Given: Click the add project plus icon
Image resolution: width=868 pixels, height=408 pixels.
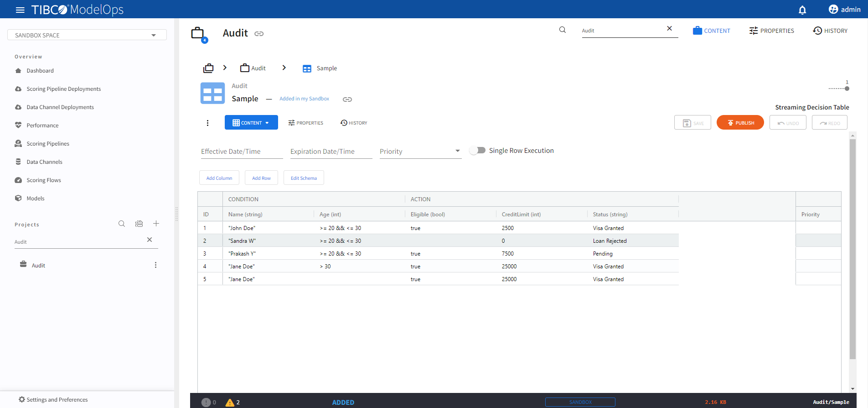Looking at the screenshot, I should click(x=156, y=224).
